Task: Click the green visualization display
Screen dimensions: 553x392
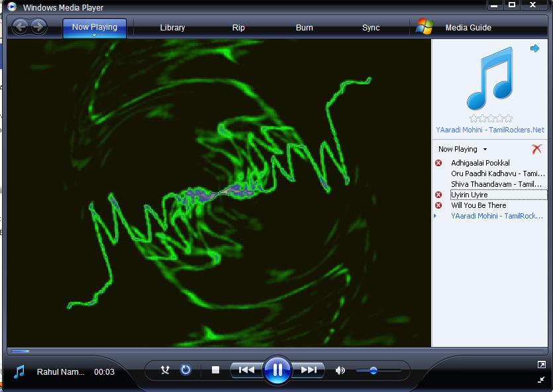Action: pos(219,193)
